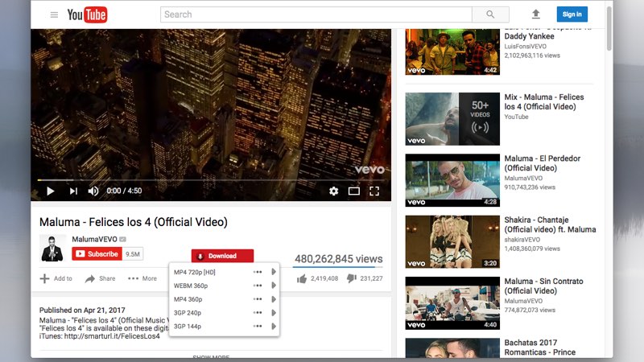Select 3GP 144p download format
This screenshot has height=362, width=644.
[188, 327]
